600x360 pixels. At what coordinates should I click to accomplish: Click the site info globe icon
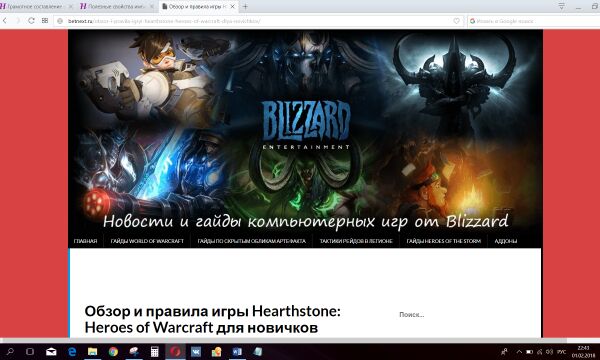pos(60,21)
